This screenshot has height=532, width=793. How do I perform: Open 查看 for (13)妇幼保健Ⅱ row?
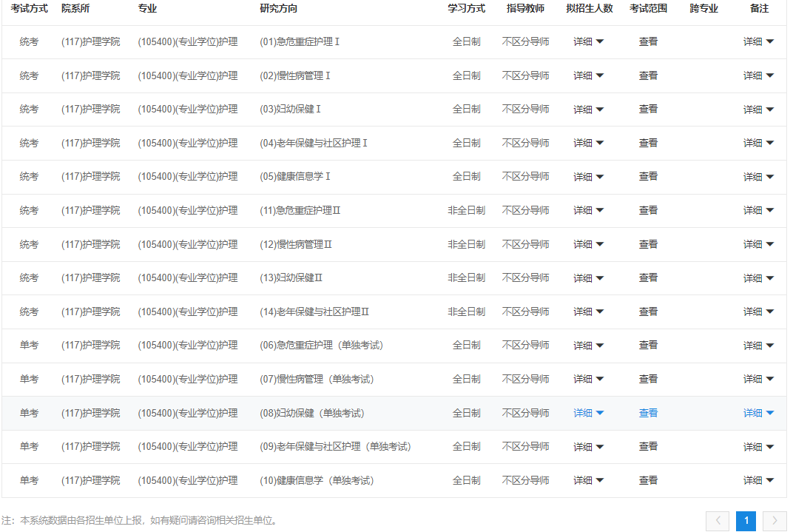(x=648, y=278)
